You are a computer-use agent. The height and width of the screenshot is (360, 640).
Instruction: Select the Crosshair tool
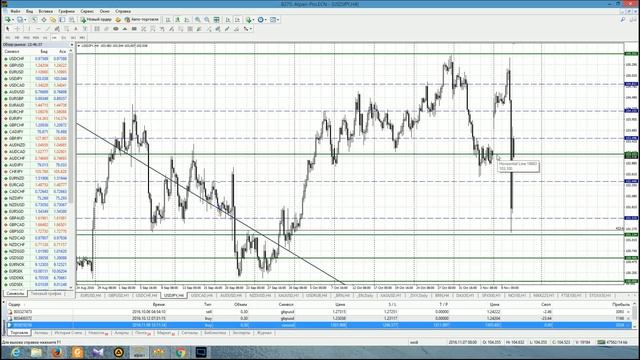click(17, 29)
